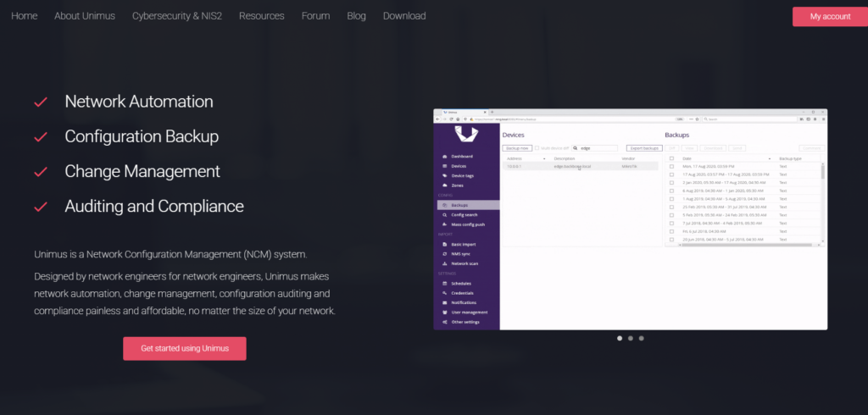
Task: Open Other settings in the preview sidebar
Action: coord(461,322)
